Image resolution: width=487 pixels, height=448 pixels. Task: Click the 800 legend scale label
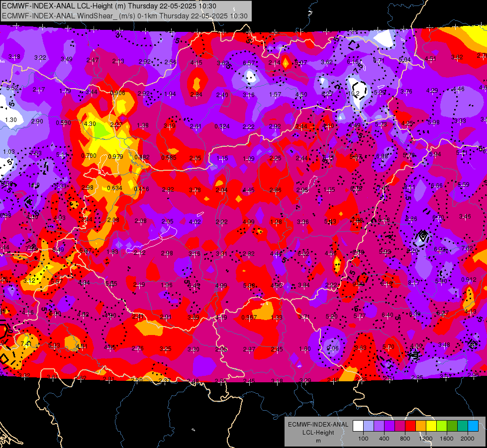tap(405, 439)
